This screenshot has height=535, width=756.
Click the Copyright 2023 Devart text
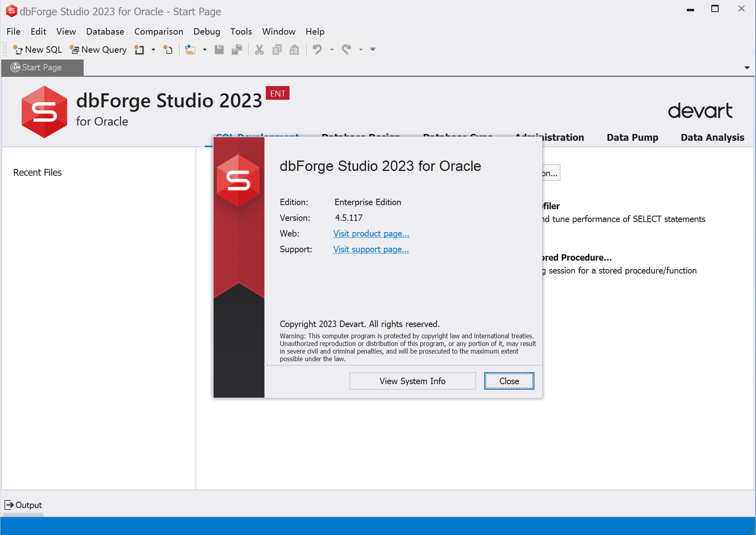[360, 324]
